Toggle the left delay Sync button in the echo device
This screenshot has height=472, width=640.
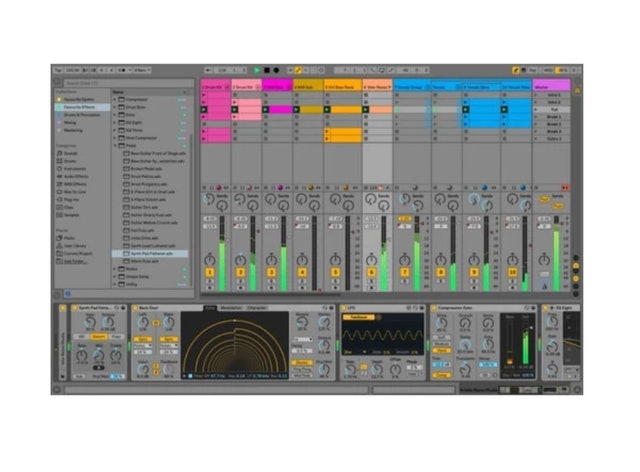pyautogui.click(x=143, y=339)
